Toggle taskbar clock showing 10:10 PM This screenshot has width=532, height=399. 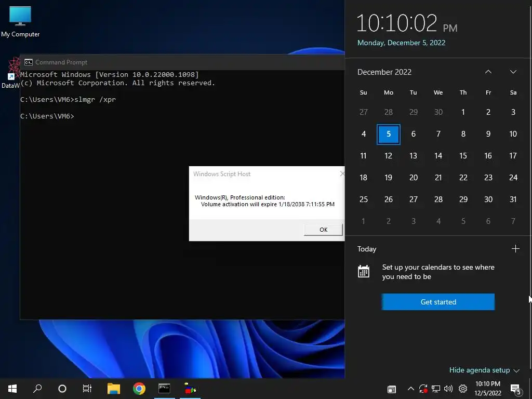(487, 389)
